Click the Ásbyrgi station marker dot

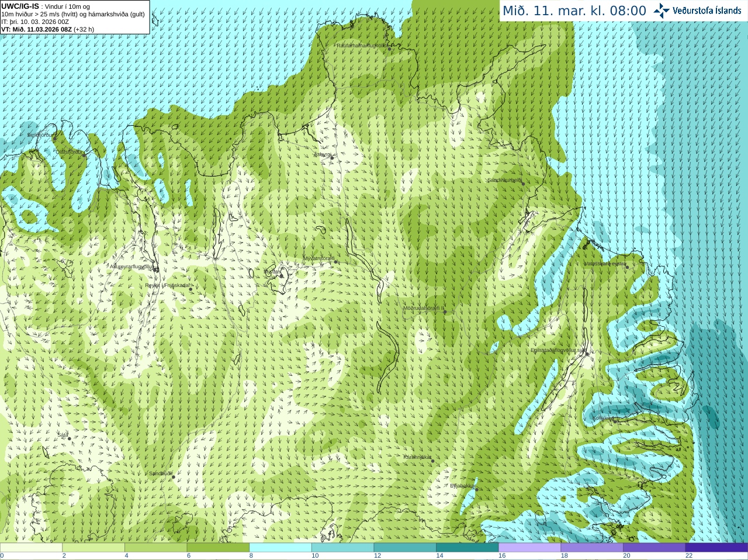(332, 158)
